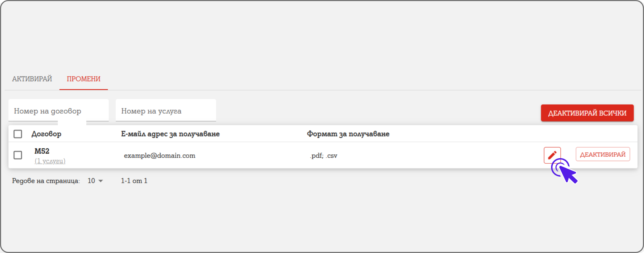Focus the Номер на договор field
The width and height of the screenshot is (644, 253).
[x=58, y=111]
